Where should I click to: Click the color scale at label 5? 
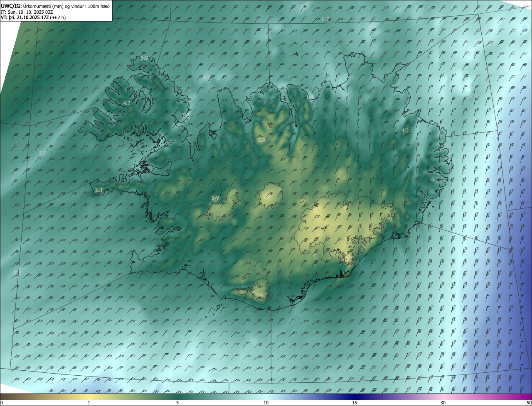[x=177, y=403]
